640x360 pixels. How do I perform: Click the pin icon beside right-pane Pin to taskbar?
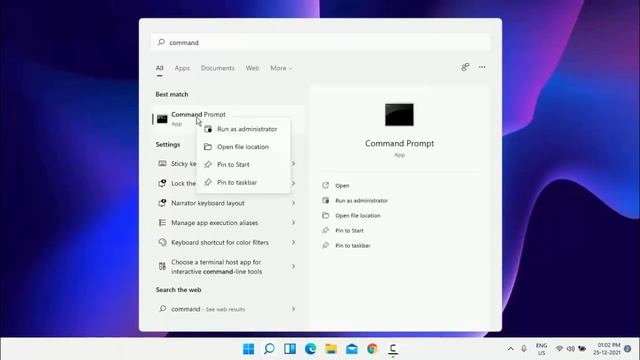pyautogui.click(x=325, y=246)
